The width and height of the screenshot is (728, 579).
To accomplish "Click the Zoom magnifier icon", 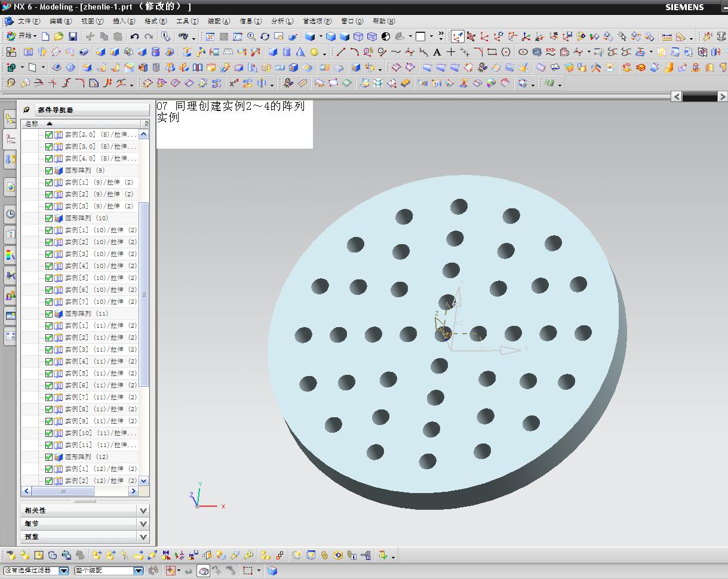I will pyautogui.click(x=251, y=36).
